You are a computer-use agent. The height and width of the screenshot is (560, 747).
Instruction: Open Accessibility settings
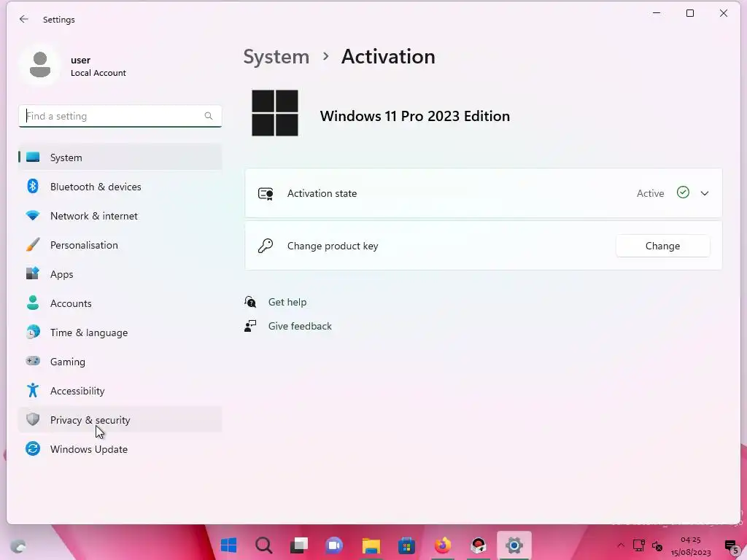coord(120,391)
